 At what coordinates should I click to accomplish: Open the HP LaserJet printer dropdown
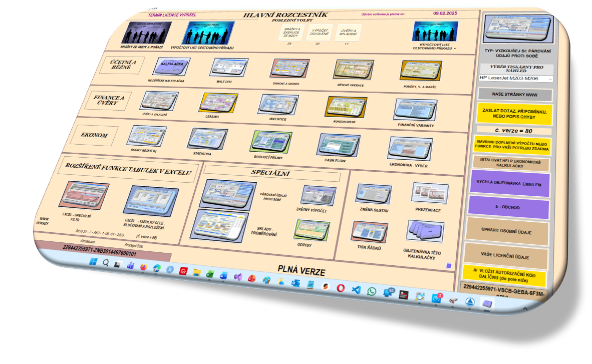pos(516,79)
